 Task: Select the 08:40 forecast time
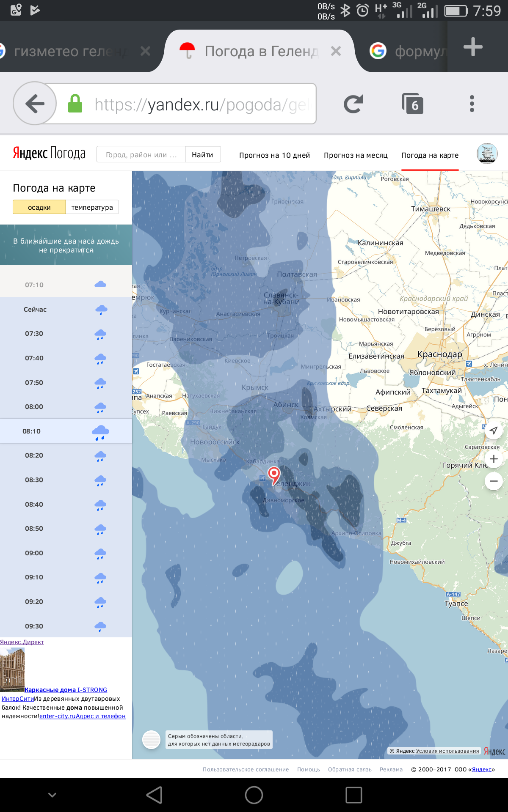[66, 504]
